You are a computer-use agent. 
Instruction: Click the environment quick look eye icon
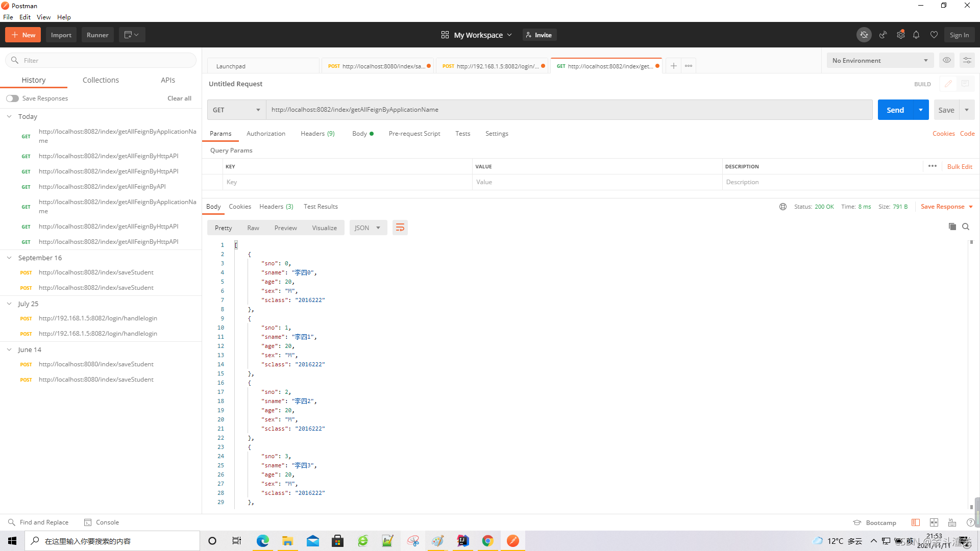(x=947, y=60)
